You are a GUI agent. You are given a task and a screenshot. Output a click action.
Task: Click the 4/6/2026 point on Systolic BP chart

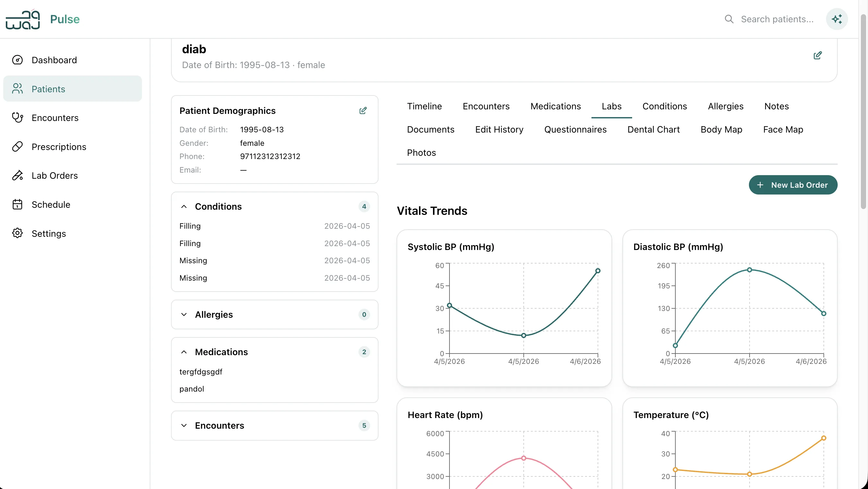click(597, 271)
